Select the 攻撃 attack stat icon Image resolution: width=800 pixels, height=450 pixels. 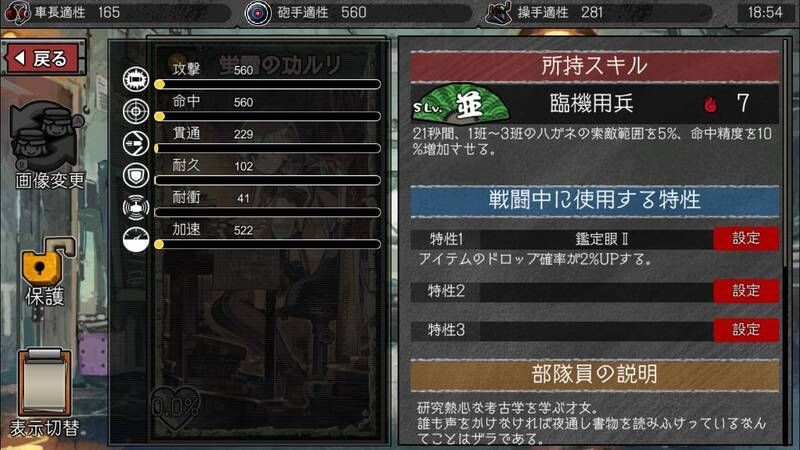[136, 79]
